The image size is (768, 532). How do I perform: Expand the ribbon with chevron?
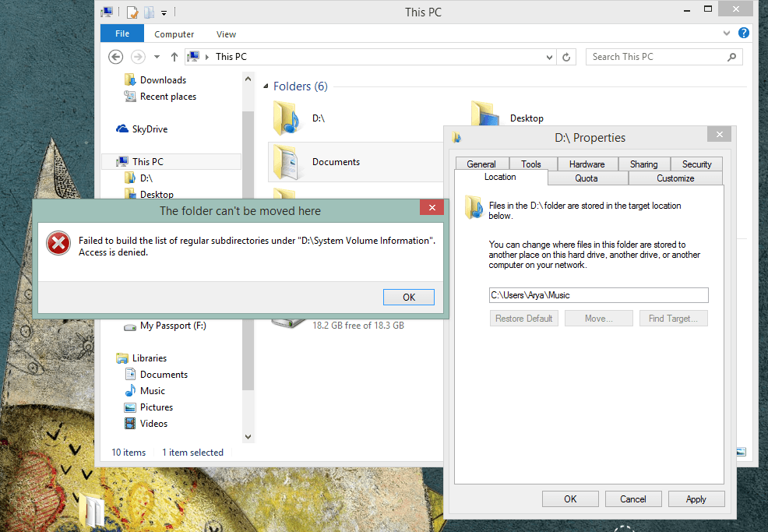[x=727, y=34]
